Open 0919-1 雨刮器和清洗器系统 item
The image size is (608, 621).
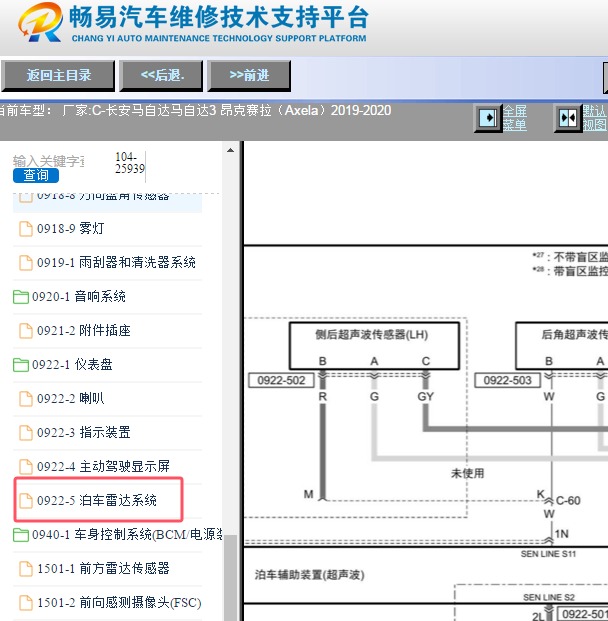116,262
